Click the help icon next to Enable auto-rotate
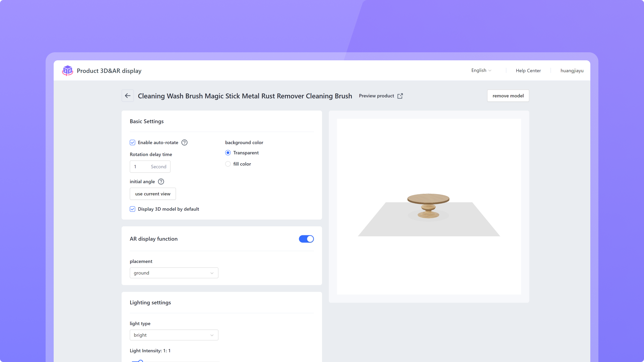 tap(184, 142)
